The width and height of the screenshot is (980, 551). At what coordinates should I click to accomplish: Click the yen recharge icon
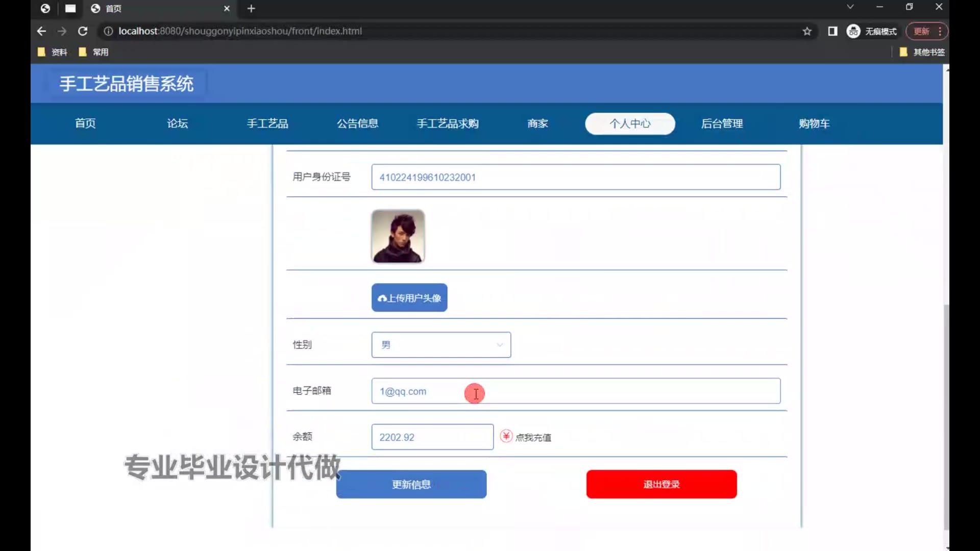click(x=506, y=436)
